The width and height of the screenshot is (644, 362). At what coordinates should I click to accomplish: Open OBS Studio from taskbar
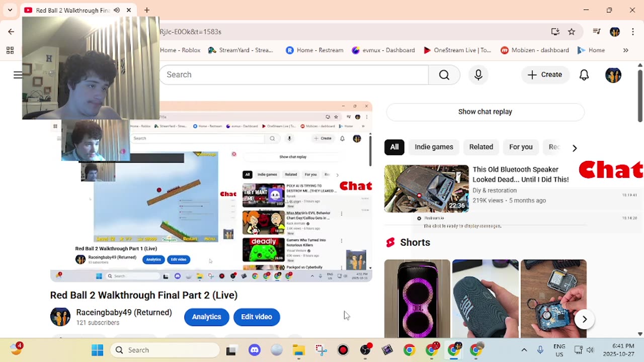(x=365, y=350)
